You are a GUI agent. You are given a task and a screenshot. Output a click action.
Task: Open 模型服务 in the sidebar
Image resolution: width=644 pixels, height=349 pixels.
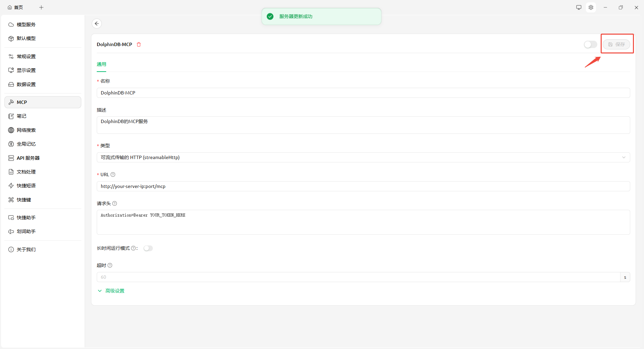click(26, 25)
